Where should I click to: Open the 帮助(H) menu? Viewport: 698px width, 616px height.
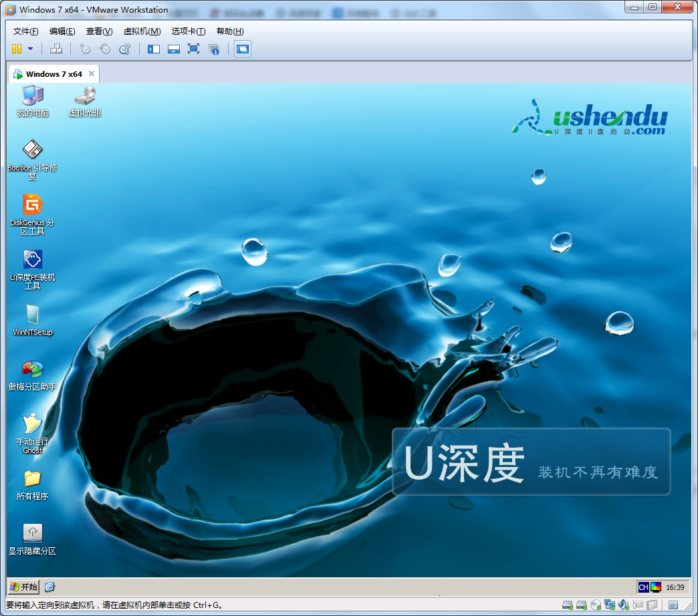pos(230,31)
